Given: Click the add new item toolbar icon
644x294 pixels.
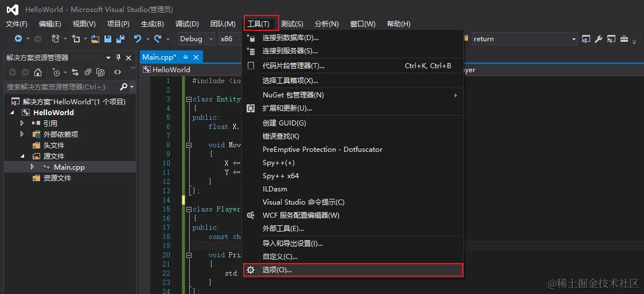Looking at the screenshot, I should 76,38.
